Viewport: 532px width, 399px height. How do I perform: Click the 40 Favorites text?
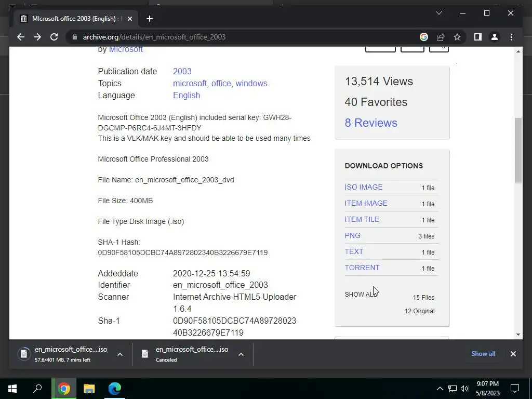click(x=376, y=102)
